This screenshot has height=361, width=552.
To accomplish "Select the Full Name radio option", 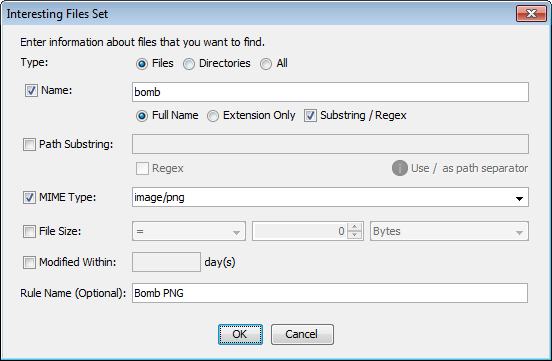I will click(142, 116).
